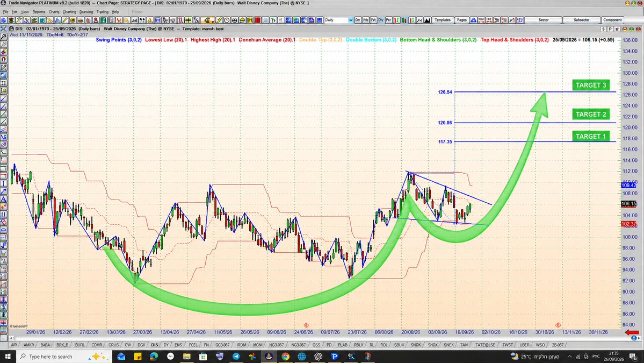The height and width of the screenshot is (363, 644).
Task: Click the Component button
Action: [x=612, y=20]
